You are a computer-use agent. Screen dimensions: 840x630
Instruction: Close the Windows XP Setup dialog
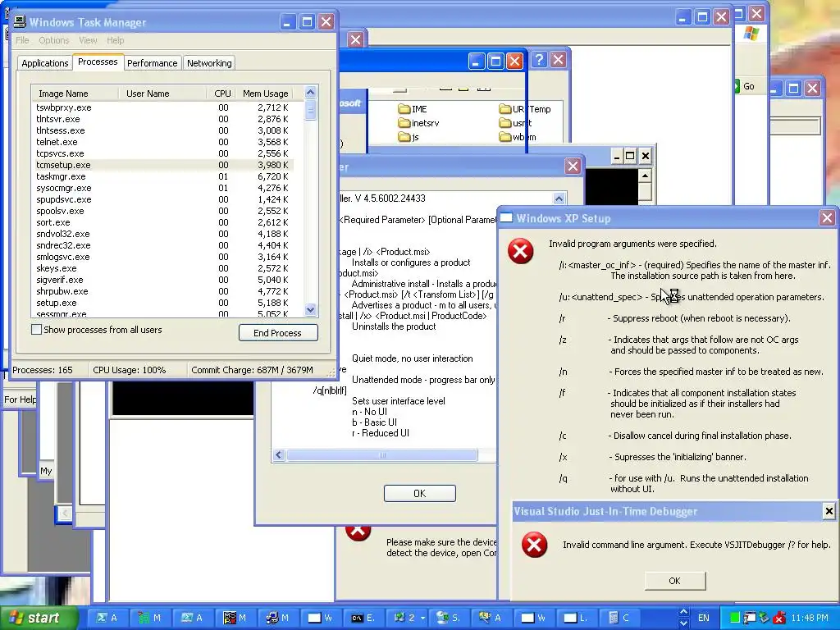click(x=827, y=218)
